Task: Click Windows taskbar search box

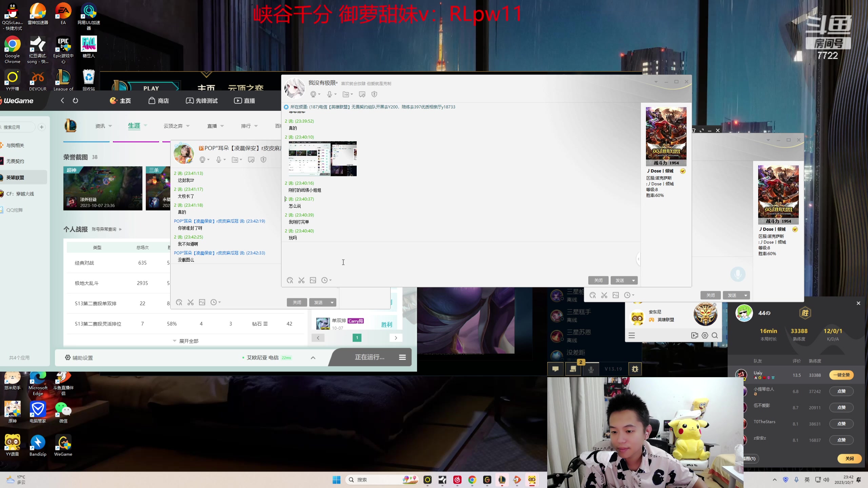Action: tap(382, 480)
